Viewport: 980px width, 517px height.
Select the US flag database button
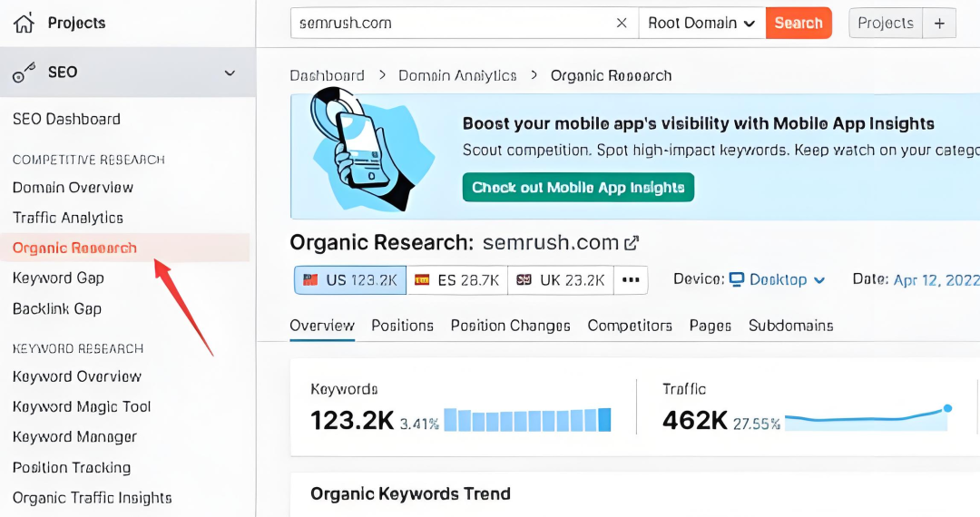[x=349, y=280]
